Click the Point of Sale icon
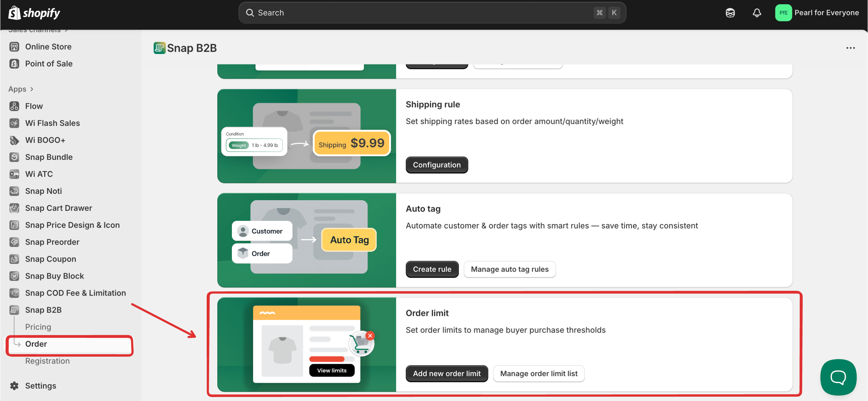Screen dimensions: 868x401 (14, 64)
